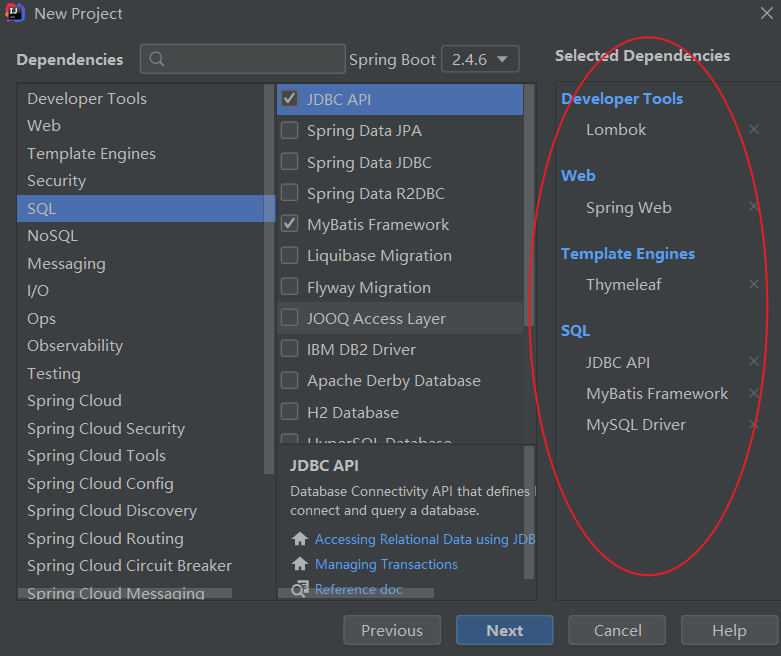Enable Liquibase Migration checkbox

coord(289,255)
